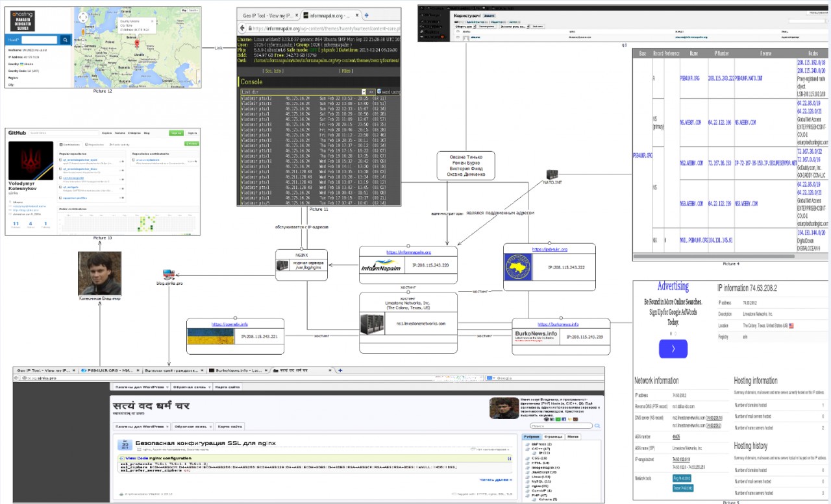Click the photo of Колесников Владимир
Viewport: 831px width, 504px height.
tap(99, 273)
